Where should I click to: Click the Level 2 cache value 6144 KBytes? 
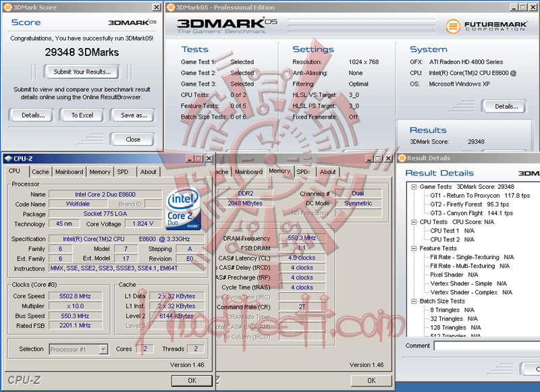pyautogui.click(x=177, y=316)
